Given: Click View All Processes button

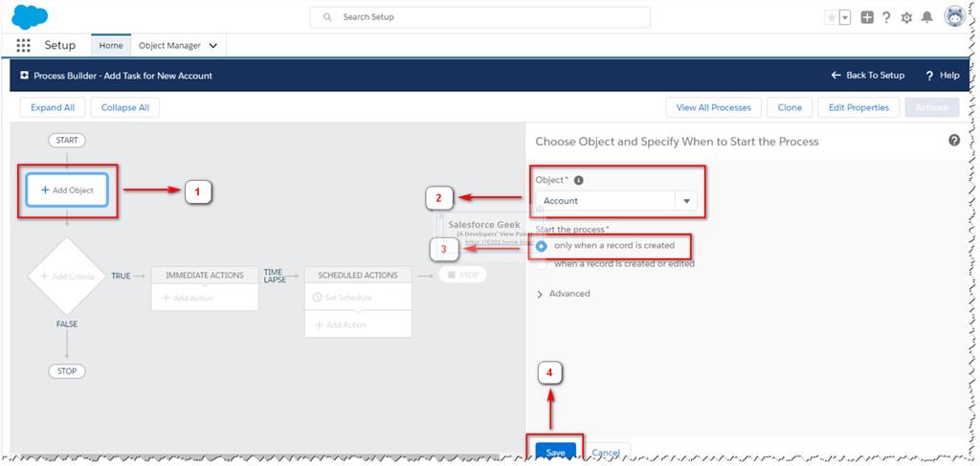Looking at the screenshot, I should coord(714,107).
